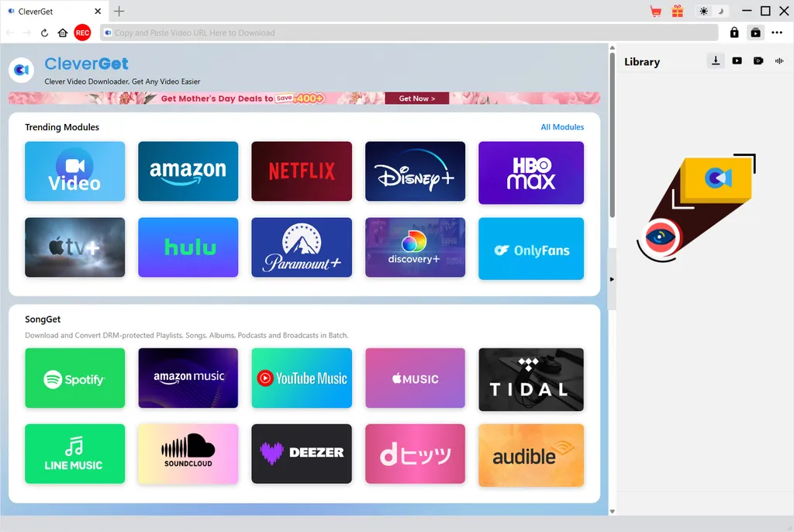Click the video URL input field
This screenshot has height=532, width=794.
[409, 33]
